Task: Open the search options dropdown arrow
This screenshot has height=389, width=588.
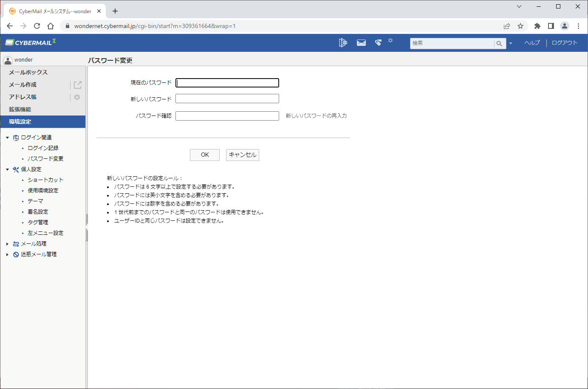Action: [x=511, y=43]
